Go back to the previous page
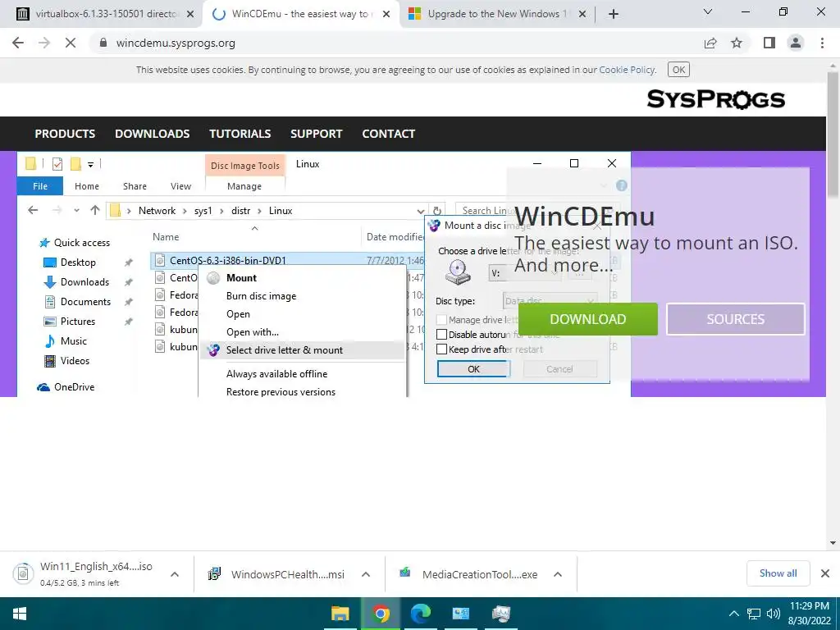The width and height of the screenshot is (840, 630). coord(18,43)
